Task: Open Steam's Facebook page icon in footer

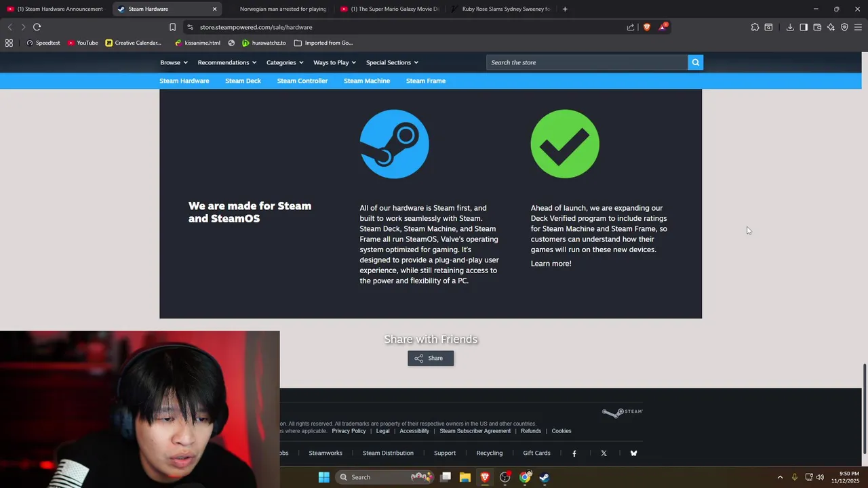Action: [574, 453]
